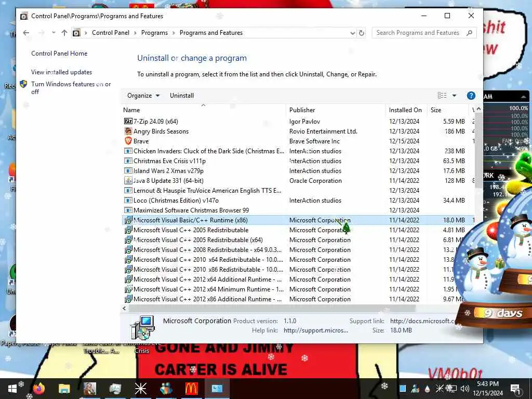Click the 7-Zip program icon
Image resolution: width=532 pixels, height=399 pixels.
(128, 121)
